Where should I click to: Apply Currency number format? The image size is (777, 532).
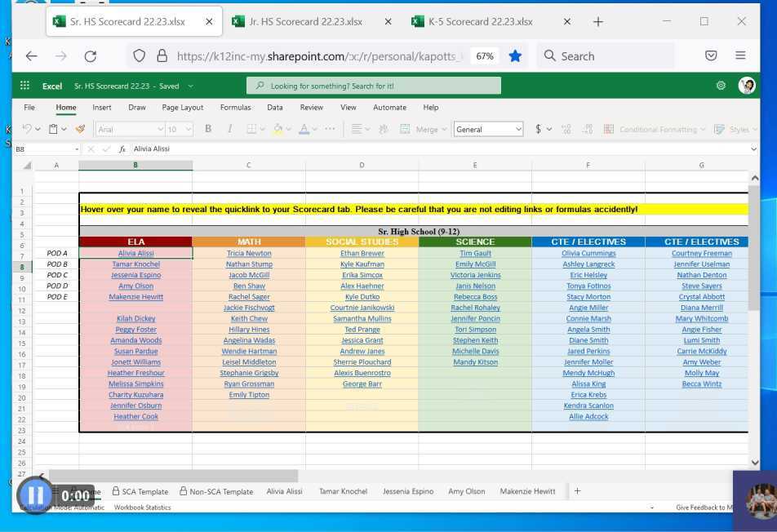pyautogui.click(x=538, y=129)
